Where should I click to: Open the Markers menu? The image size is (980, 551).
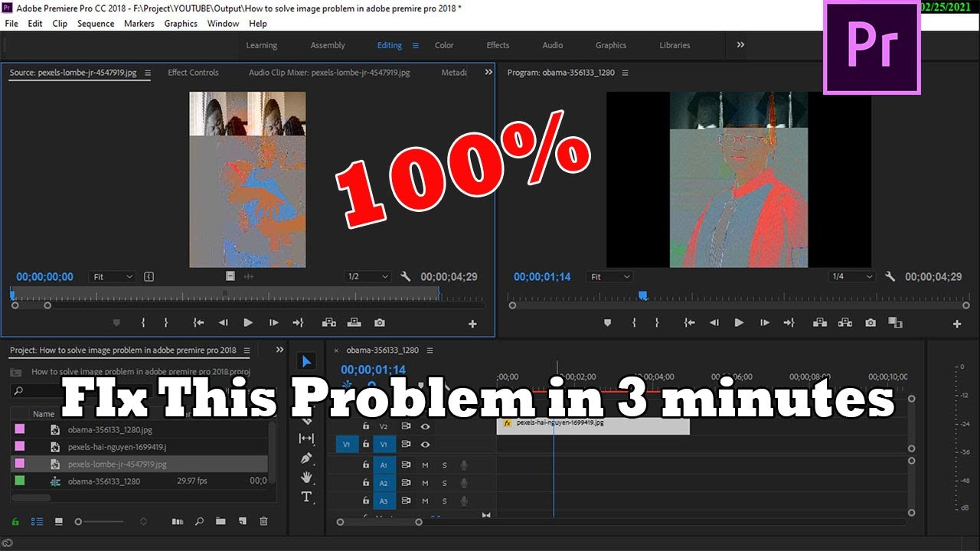coord(139,24)
